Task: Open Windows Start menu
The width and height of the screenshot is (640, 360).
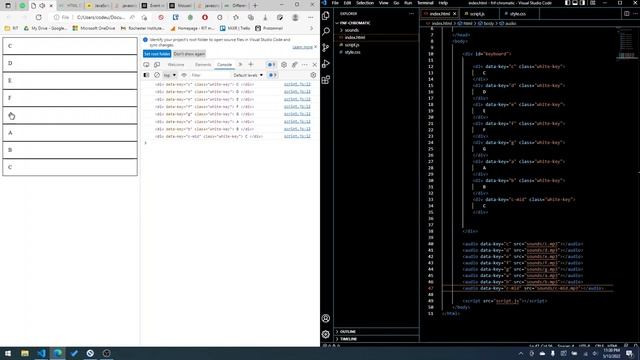Action: [8, 353]
